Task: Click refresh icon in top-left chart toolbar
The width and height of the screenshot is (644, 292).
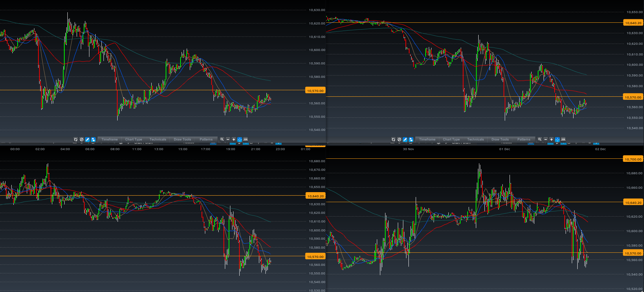Action: click(76, 139)
